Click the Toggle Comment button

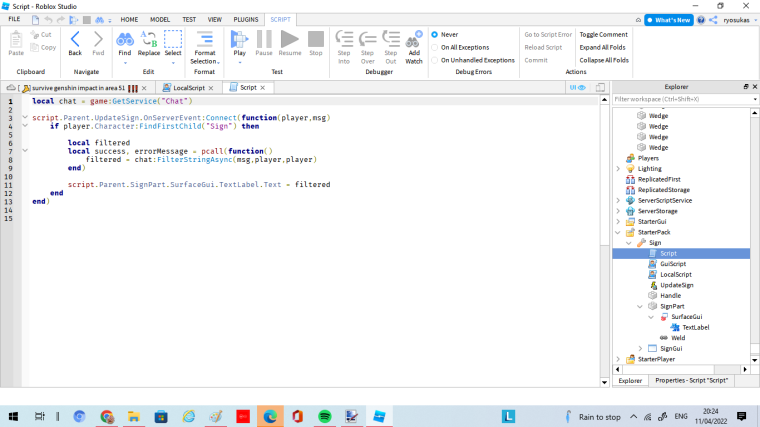603,34
